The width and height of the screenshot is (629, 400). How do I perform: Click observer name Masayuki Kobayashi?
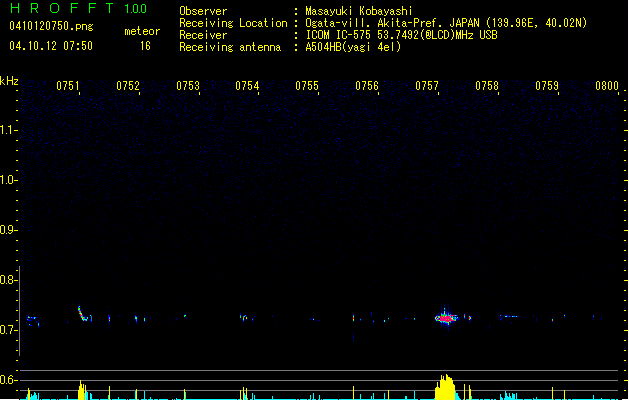[359, 11]
